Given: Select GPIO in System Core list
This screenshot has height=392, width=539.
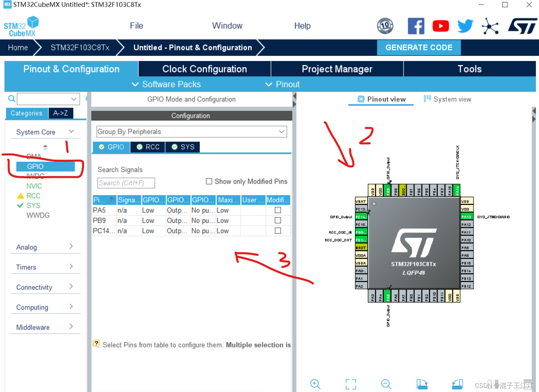Looking at the screenshot, I should click(x=45, y=167).
